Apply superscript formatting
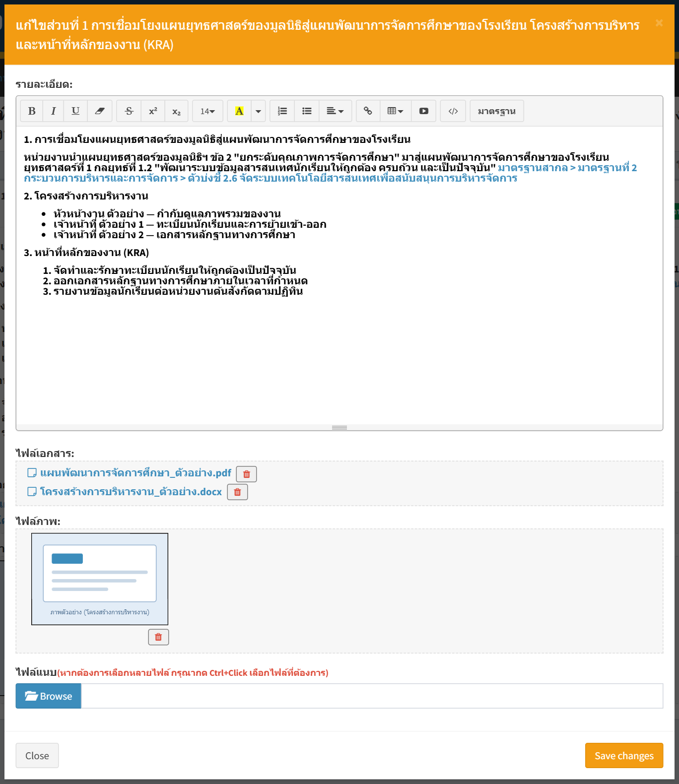Screen dimensions: 679x784 click(x=153, y=111)
